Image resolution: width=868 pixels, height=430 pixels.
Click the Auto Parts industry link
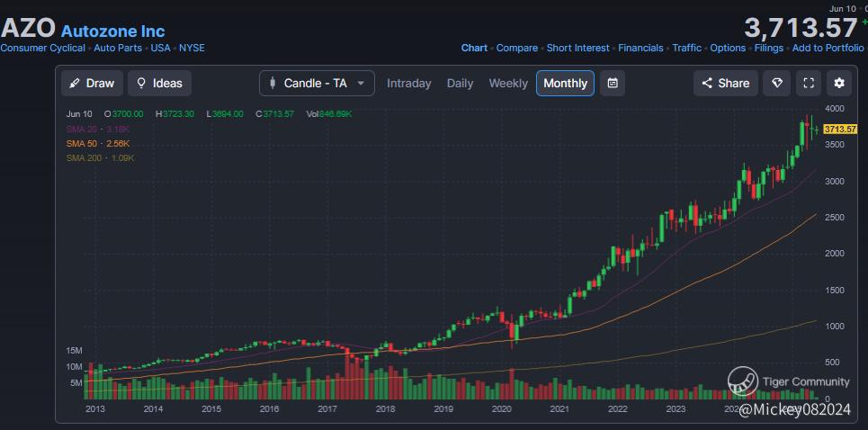tap(118, 49)
